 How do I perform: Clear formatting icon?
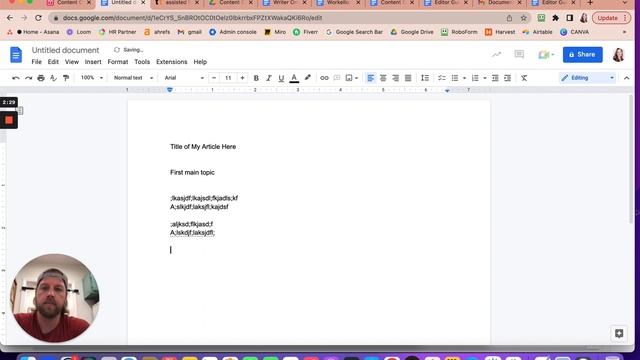pyautogui.click(x=524, y=78)
